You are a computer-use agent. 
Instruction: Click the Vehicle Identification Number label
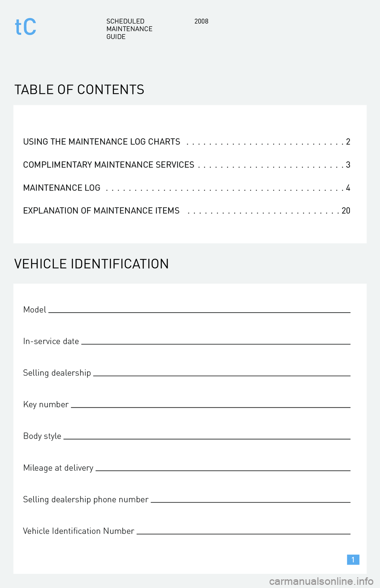(79, 531)
